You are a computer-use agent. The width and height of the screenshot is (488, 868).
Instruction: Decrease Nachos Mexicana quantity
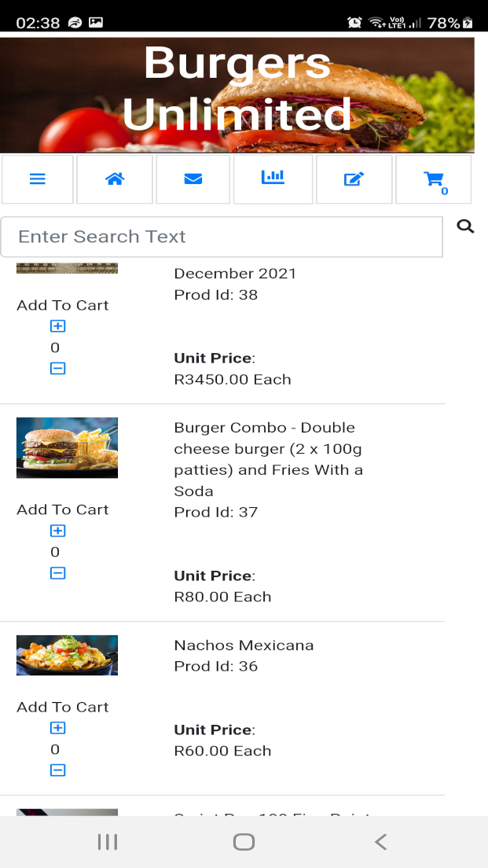57,771
